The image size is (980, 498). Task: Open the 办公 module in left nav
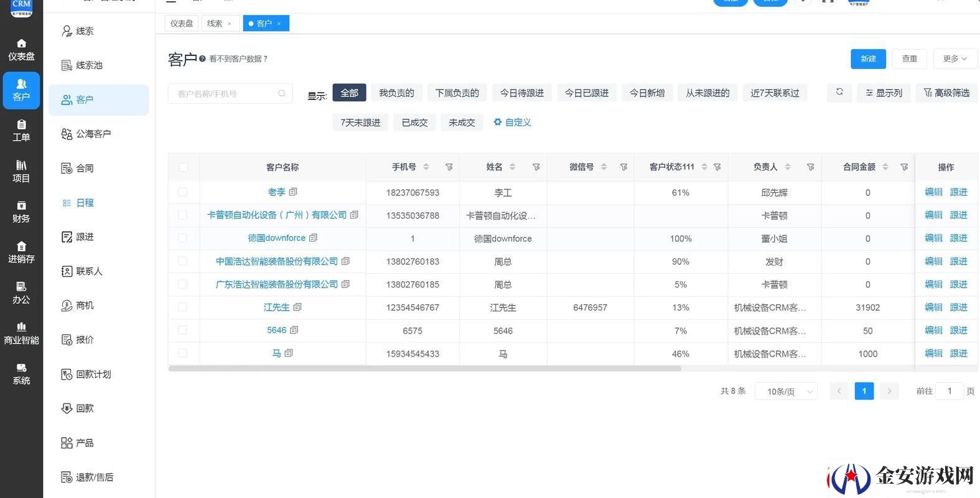[21, 293]
